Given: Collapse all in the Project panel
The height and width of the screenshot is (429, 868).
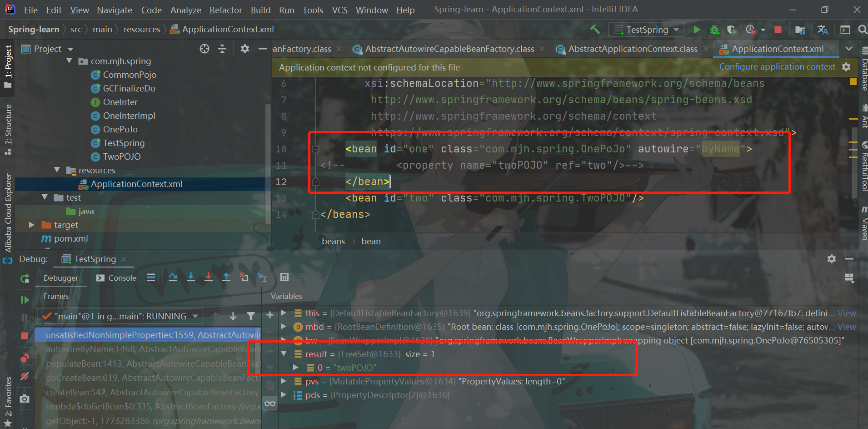Looking at the screenshot, I should (222, 49).
